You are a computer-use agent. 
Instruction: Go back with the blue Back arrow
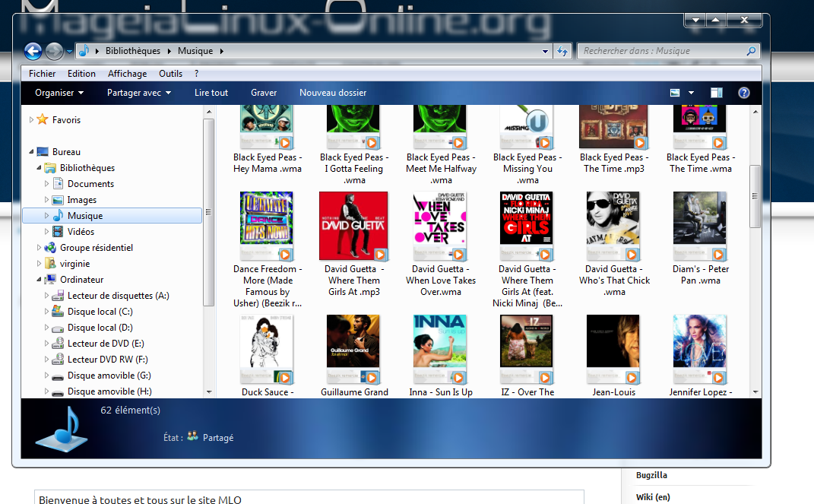pos(33,51)
